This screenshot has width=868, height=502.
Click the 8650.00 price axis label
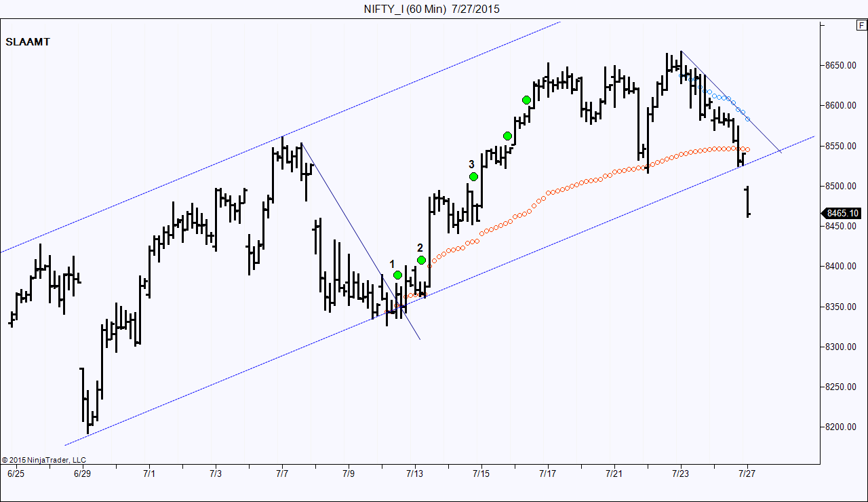(841, 66)
